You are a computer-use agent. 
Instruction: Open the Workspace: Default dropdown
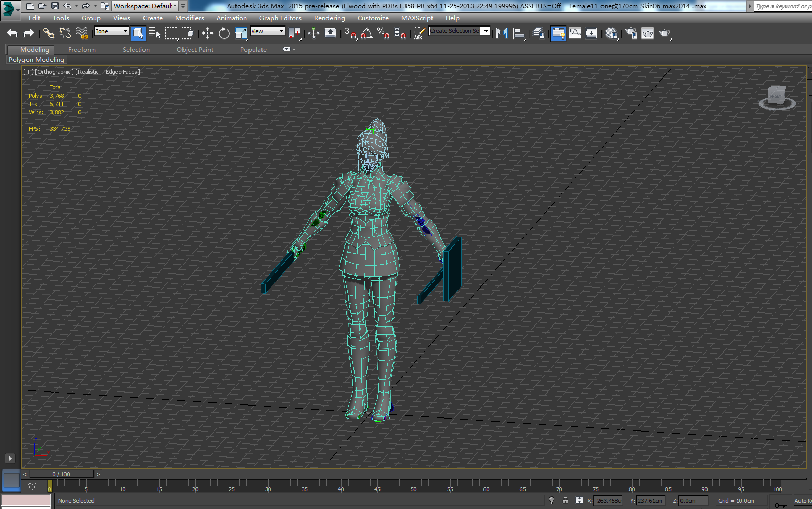[x=145, y=6]
